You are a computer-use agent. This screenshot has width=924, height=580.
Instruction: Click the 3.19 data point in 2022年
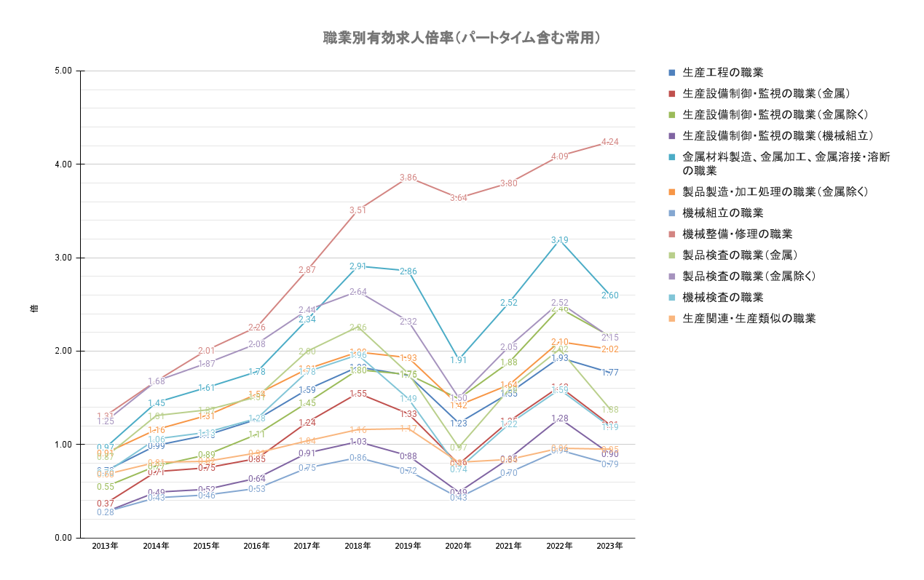(559, 240)
